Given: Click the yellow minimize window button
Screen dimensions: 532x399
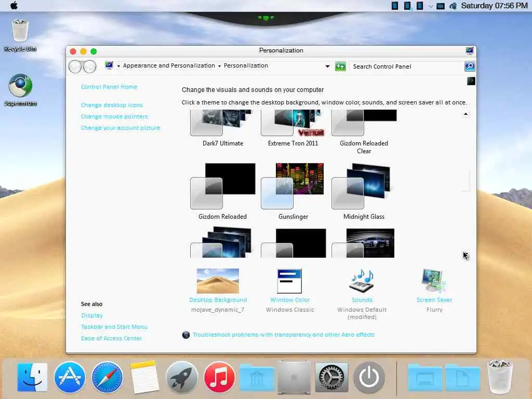Looking at the screenshot, I should [x=83, y=51].
